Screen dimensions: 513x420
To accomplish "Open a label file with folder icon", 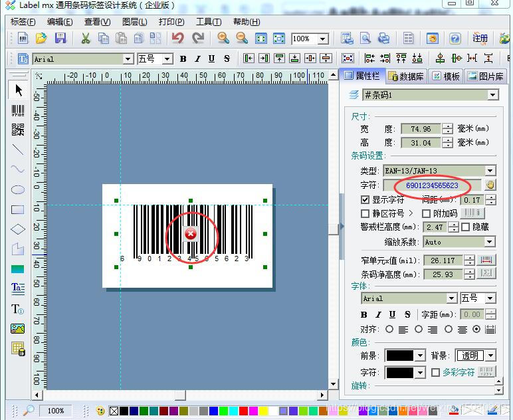I will click(41, 39).
